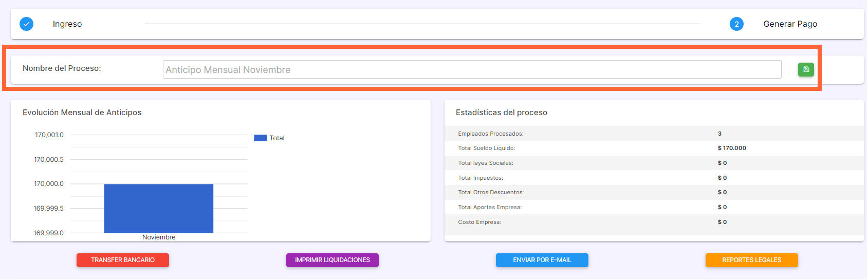Click the Total Aportes Empresa label
868x280 pixels.
click(x=490, y=207)
